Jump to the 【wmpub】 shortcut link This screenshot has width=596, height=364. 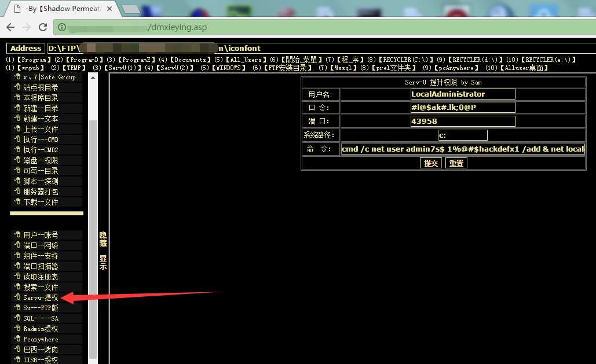tap(31, 68)
